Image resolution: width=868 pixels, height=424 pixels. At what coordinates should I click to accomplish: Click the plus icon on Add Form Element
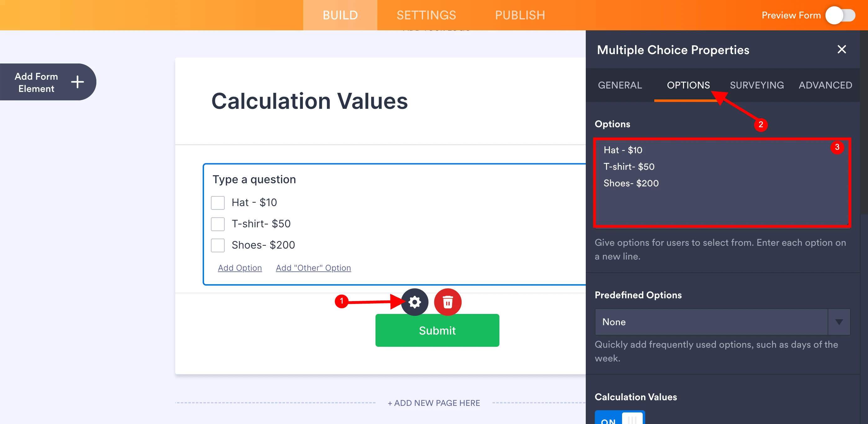[x=78, y=82]
